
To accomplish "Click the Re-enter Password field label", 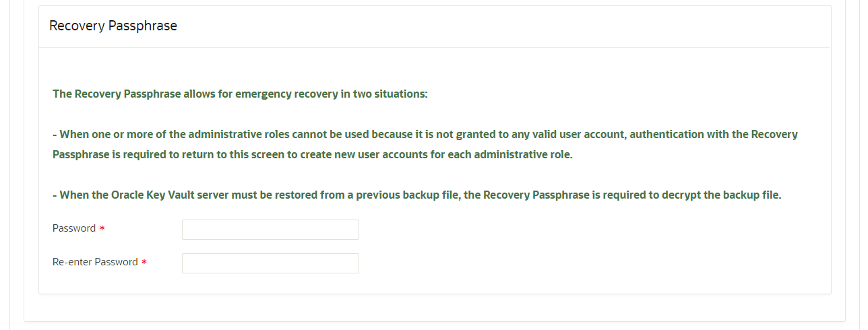I will (95, 262).
